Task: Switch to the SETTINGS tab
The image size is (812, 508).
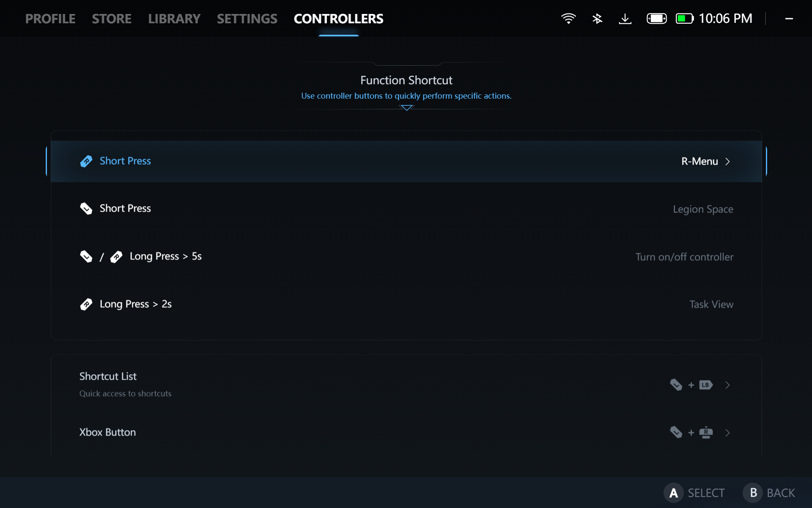Action: tap(247, 19)
